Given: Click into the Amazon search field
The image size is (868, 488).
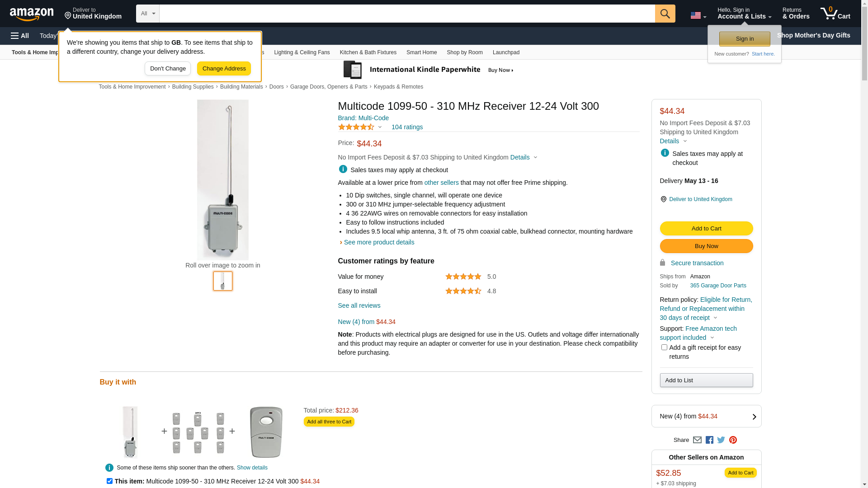Looking at the screenshot, I should click(x=407, y=14).
